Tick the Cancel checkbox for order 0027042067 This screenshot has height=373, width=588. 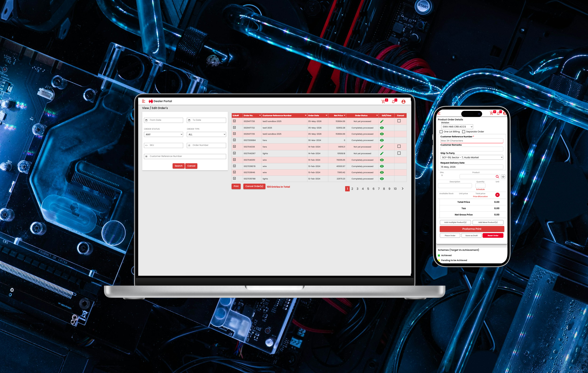click(x=399, y=153)
